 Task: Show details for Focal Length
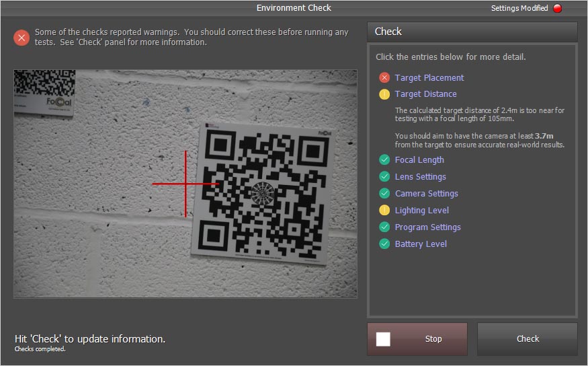419,160
